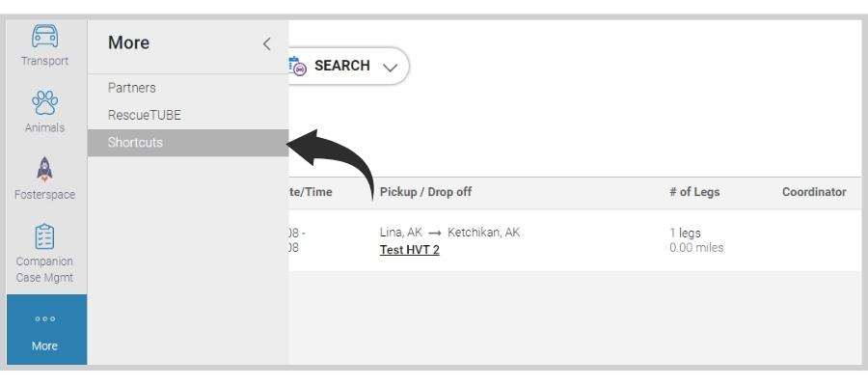Image resolution: width=868 pixels, height=386 pixels.
Task: Open Companion Case Mgmt clipboard icon
Action: [44, 236]
